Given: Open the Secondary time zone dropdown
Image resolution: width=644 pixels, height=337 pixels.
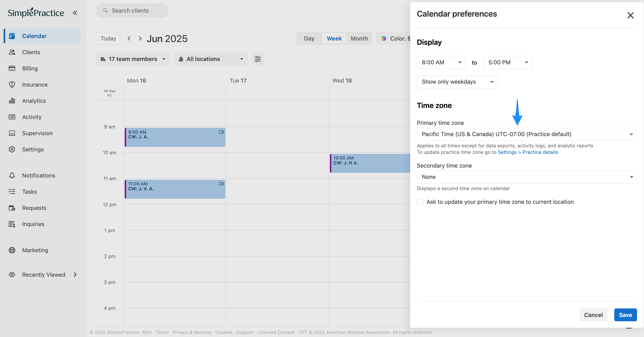Looking at the screenshot, I should tap(527, 177).
